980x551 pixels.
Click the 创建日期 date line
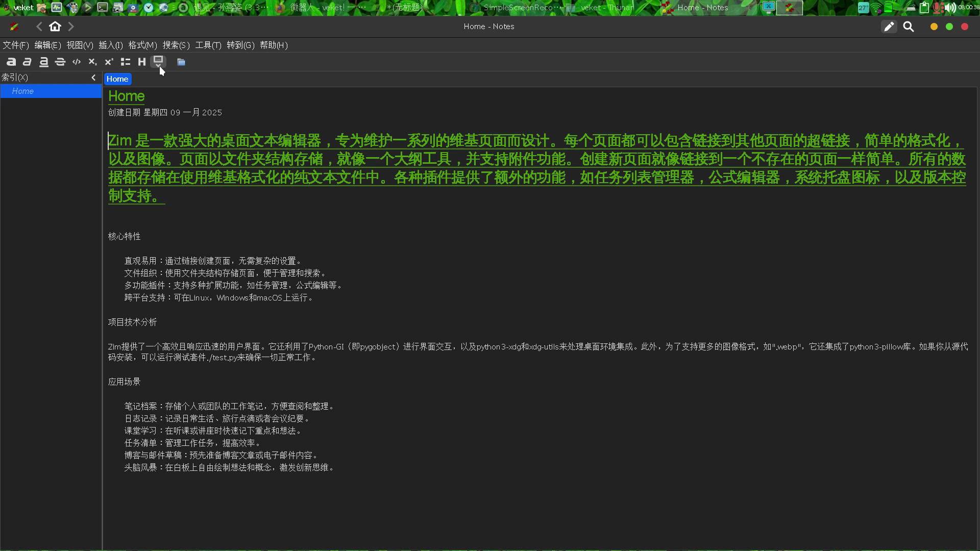pyautogui.click(x=165, y=112)
